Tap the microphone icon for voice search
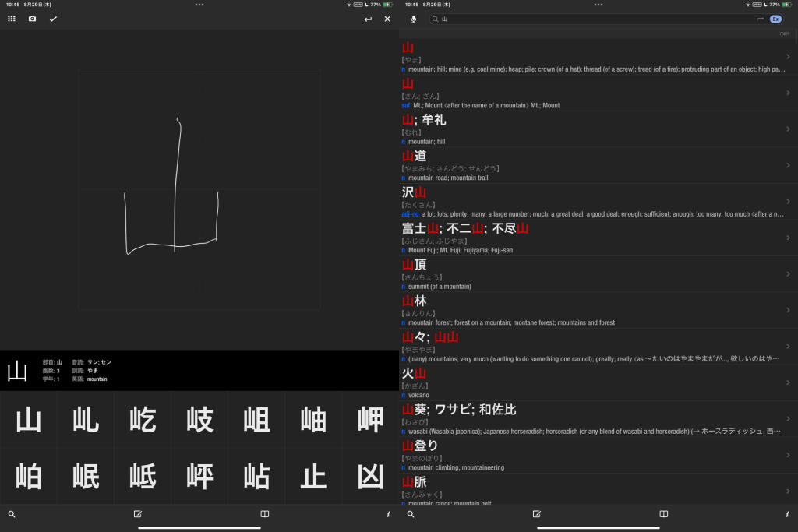798x532 pixels. [414, 19]
